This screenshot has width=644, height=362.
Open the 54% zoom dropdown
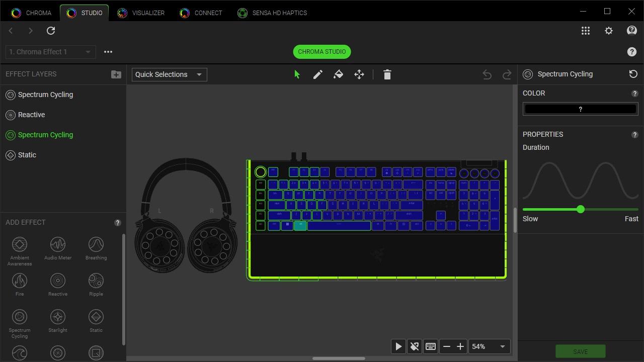click(x=489, y=346)
